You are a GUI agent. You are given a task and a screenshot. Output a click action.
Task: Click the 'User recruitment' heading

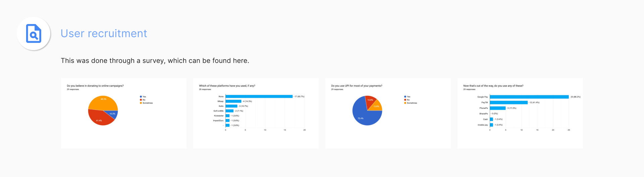point(104,33)
